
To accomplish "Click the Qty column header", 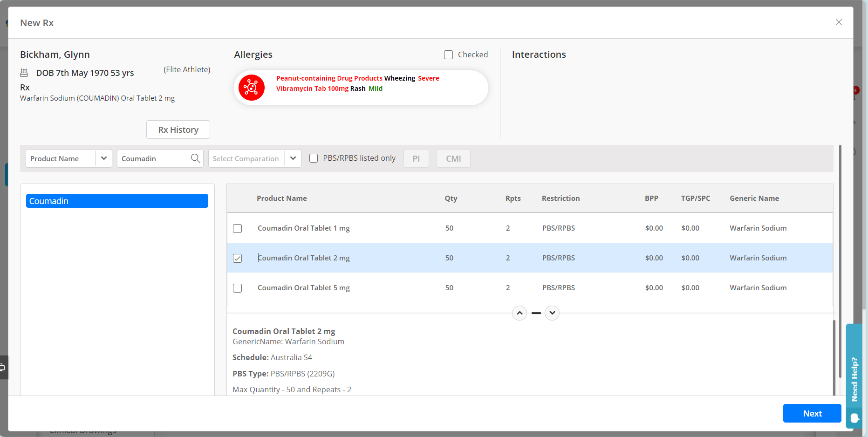I will click(x=451, y=198).
